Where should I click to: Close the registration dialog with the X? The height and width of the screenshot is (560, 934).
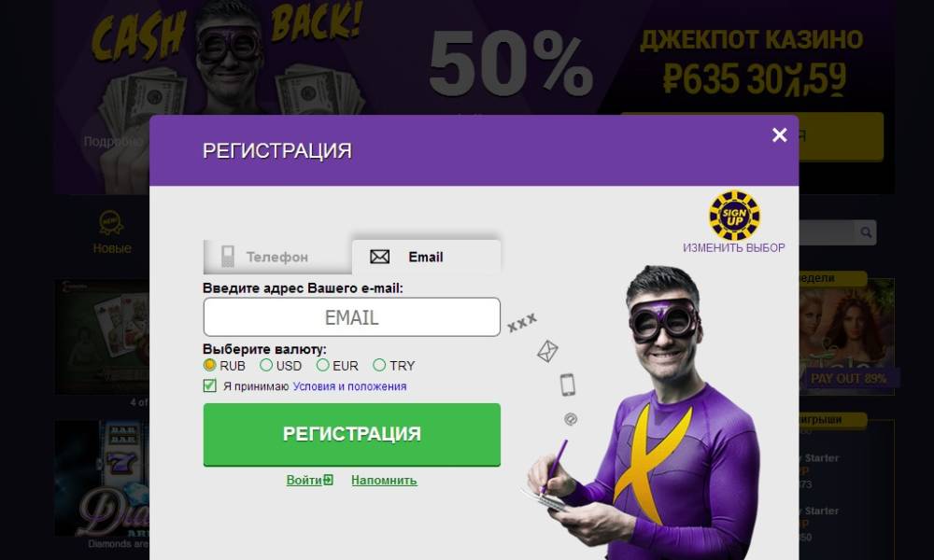[779, 135]
